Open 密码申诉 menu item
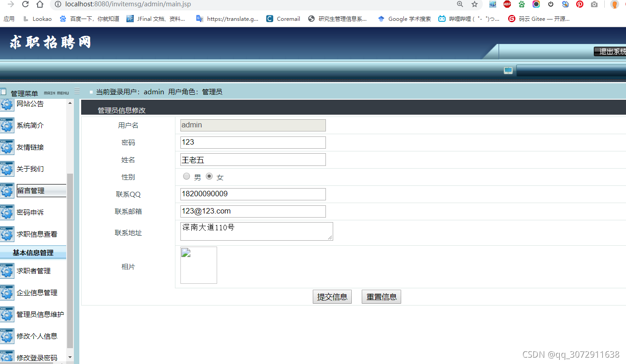The image size is (626, 364). click(30, 213)
